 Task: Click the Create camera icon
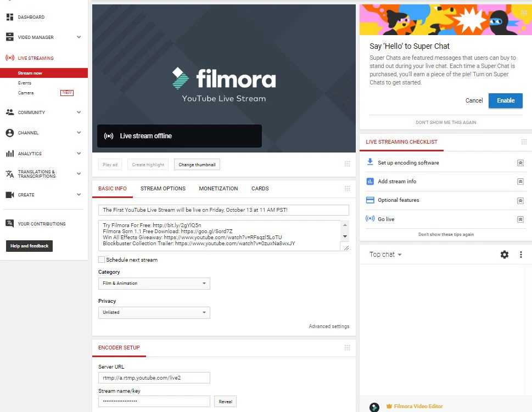click(10, 195)
